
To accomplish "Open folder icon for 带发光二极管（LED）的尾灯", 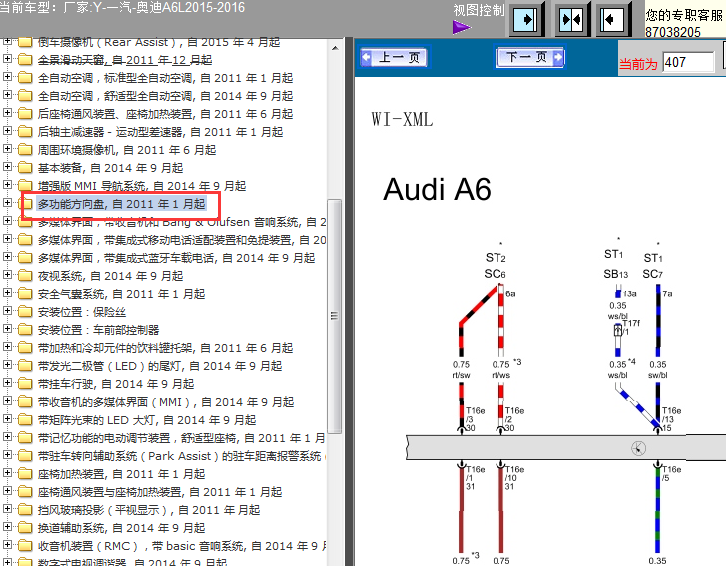I will coord(25,366).
